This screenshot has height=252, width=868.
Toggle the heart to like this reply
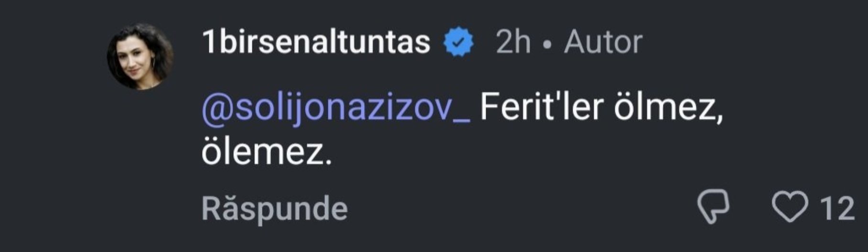click(790, 208)
